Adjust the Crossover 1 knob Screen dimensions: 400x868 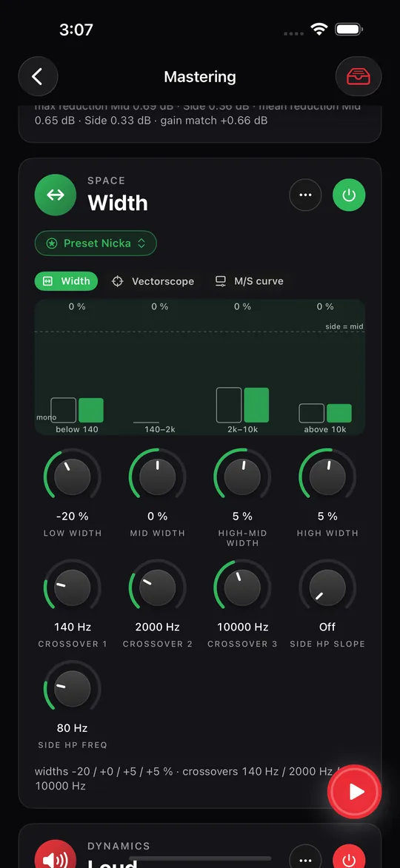(x=73, y=588)
